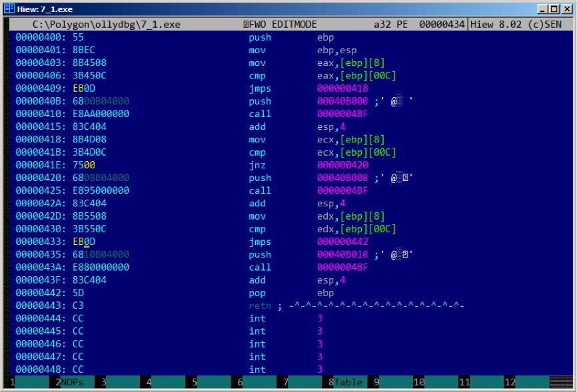Click the jnz mnemonic
Image resolution: width=577 pixels, height=392 pixels.
(x=257, y=165)
